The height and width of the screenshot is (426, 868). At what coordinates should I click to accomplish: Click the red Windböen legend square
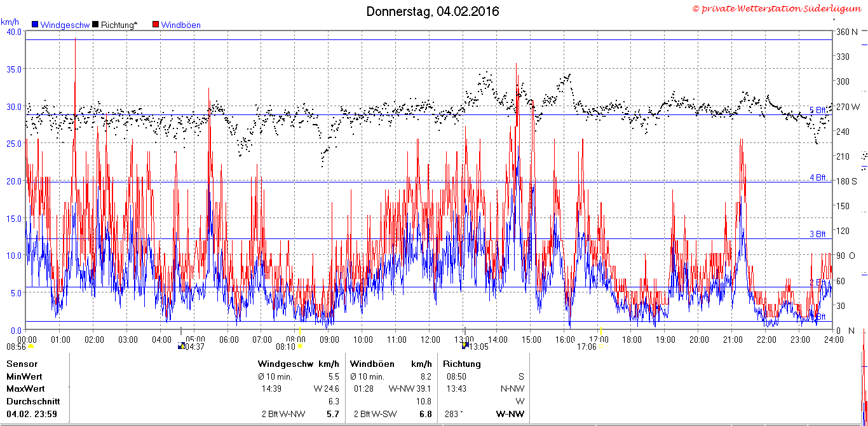coord(156,25)
